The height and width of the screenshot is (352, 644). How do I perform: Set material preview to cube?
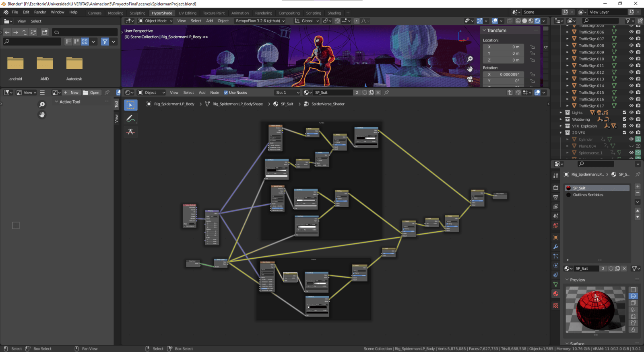click(633, 303)
